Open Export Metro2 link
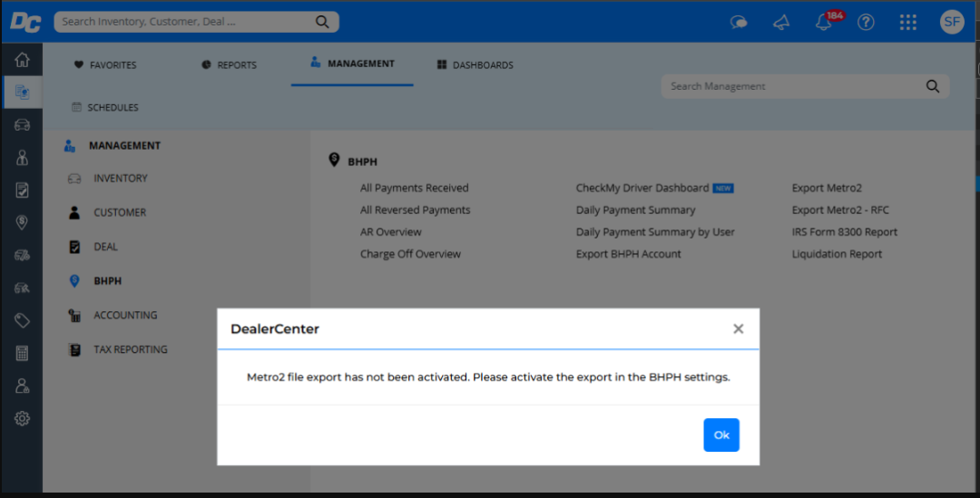The height and width of the screenshot is (498, 980). tap(827, 188)
